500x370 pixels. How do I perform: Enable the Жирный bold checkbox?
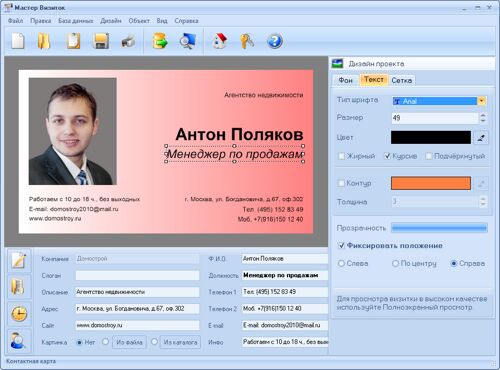[x=341, y=156]
